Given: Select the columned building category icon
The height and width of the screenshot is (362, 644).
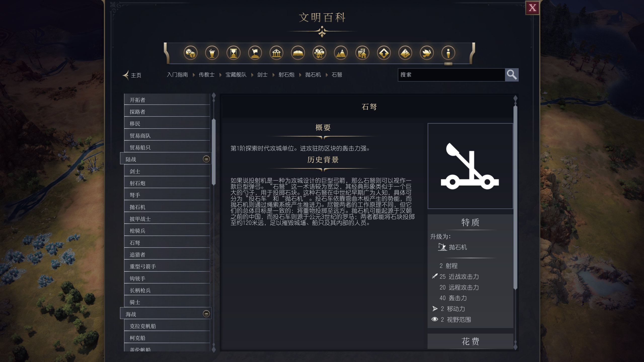Looking at the screenshot, I should click(276, 53).
